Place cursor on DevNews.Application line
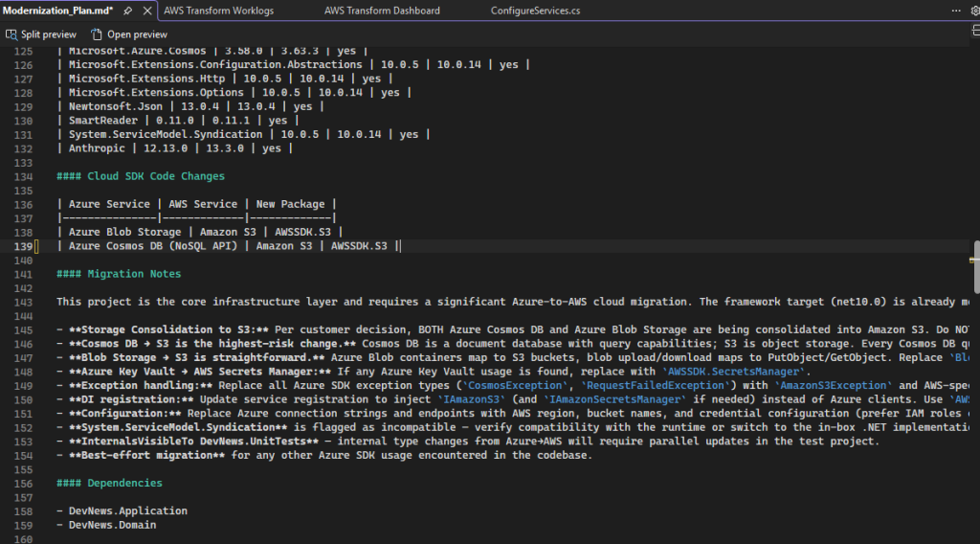The height and width of the screenshot is (544, 980). point(122,510)
